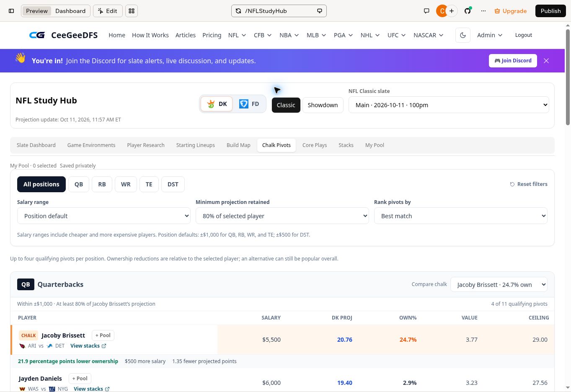Open the Compare chalk quarterback dropdown
Viewport: 571px width, 392px height.
pos(499,285)
